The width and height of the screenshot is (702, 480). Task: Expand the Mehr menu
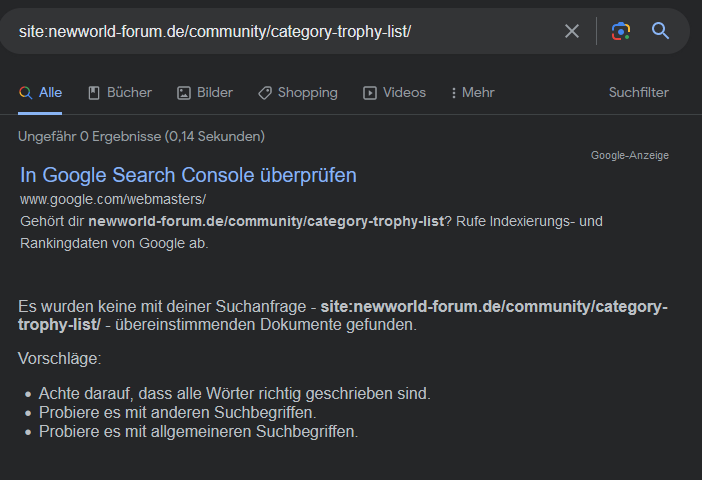478,93
